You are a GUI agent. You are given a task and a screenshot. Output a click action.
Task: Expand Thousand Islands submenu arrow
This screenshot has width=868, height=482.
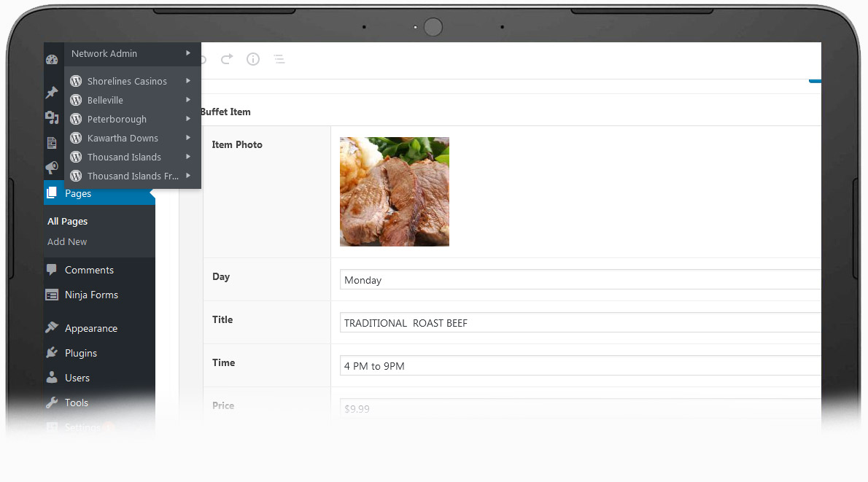point(188,157)
